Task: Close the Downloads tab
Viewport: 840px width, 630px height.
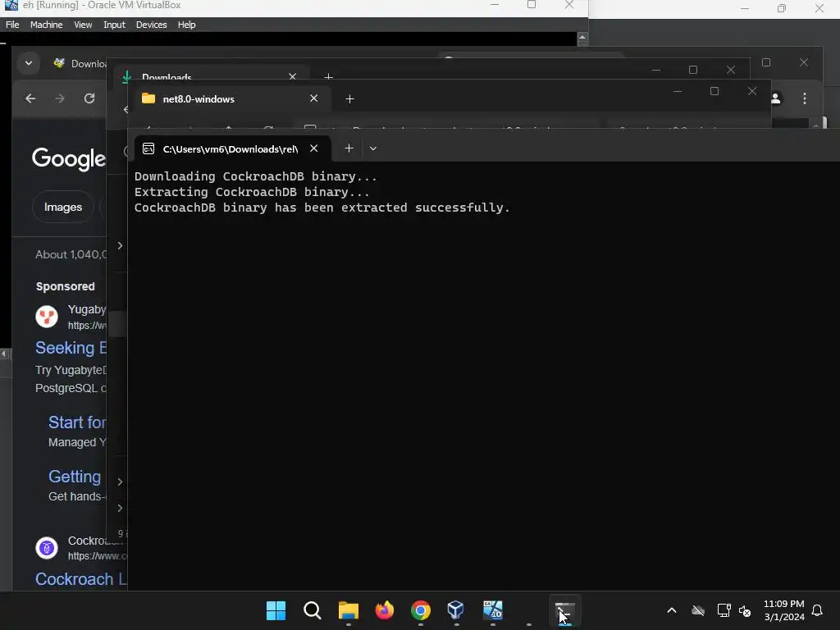Action: [x=293, y=76]
